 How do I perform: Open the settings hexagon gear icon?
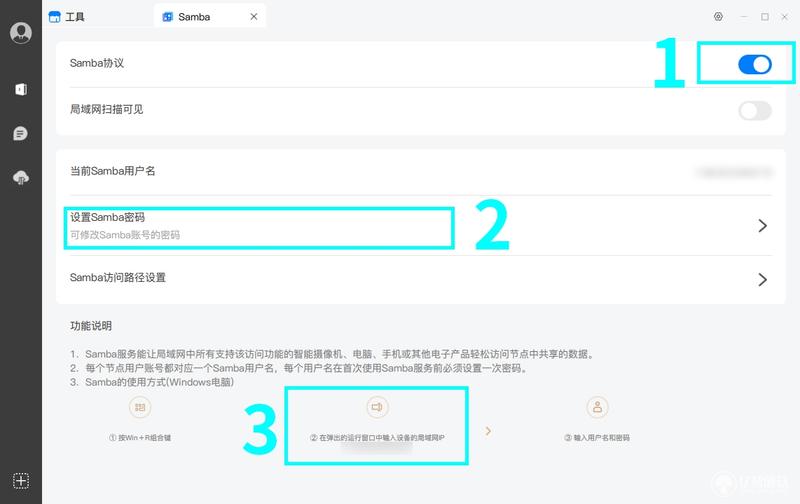(x=718, y=17)
